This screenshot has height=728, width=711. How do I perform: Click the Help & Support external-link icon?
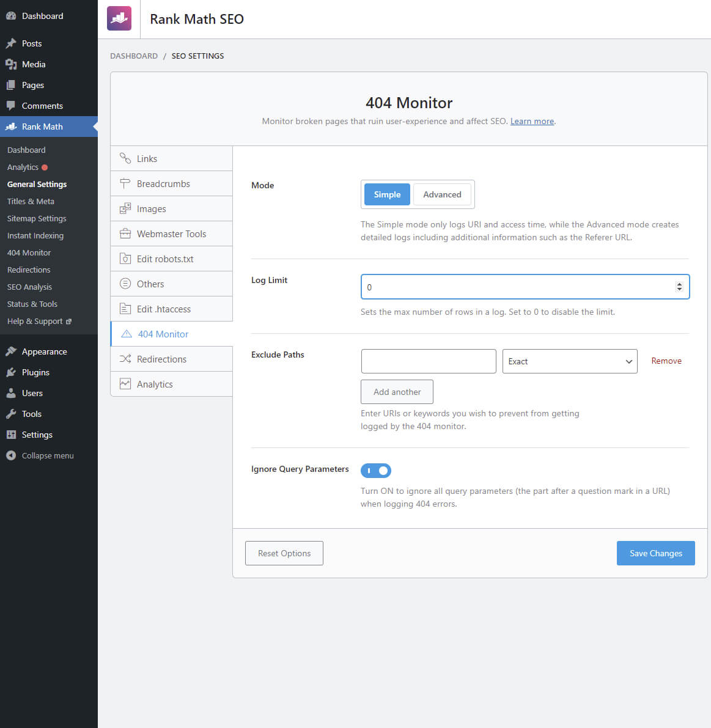[x=68, y=322]
